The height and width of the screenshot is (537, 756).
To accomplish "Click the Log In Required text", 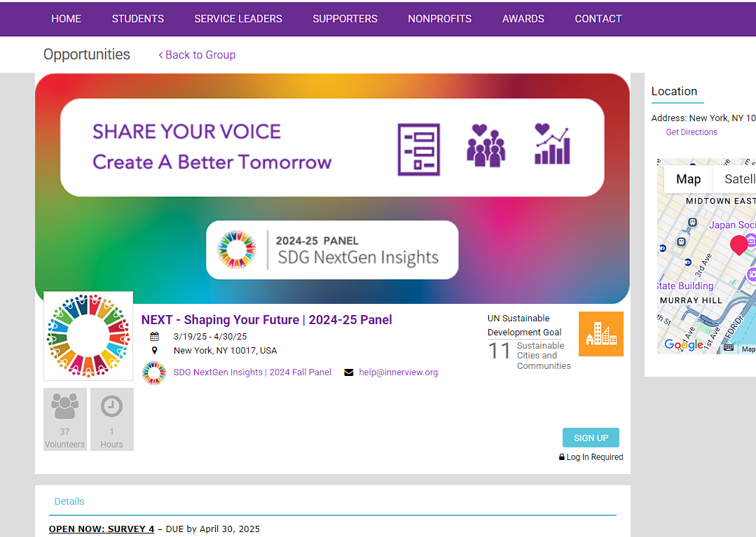I will click(594, 457).
